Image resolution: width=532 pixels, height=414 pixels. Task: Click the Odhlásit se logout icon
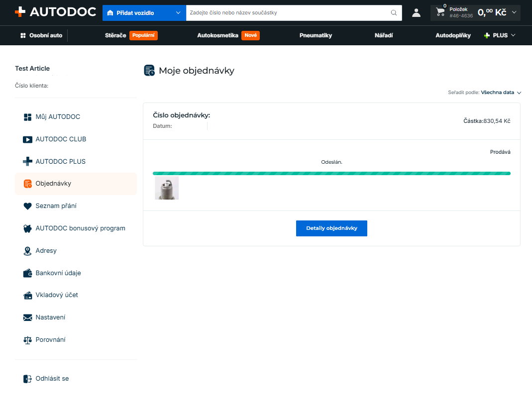pyautogui.click(x=27, y=379)
